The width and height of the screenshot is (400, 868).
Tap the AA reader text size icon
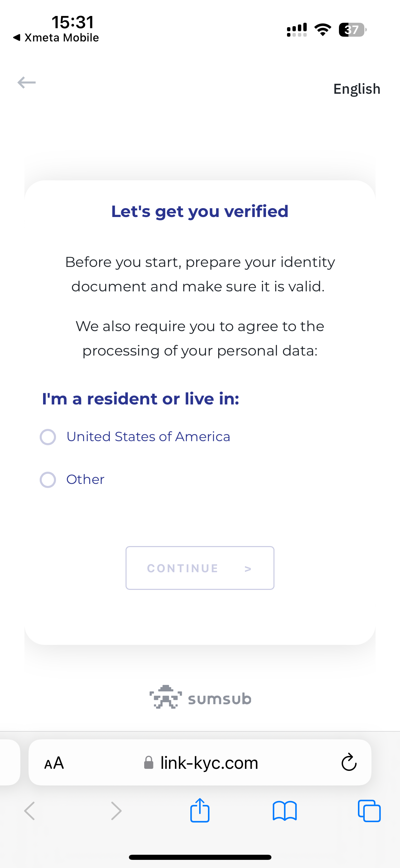tap(54, 763)
